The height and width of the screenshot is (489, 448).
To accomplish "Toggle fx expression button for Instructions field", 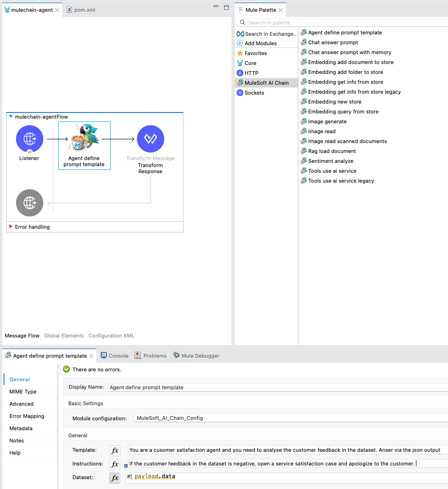I will point(115,464).
